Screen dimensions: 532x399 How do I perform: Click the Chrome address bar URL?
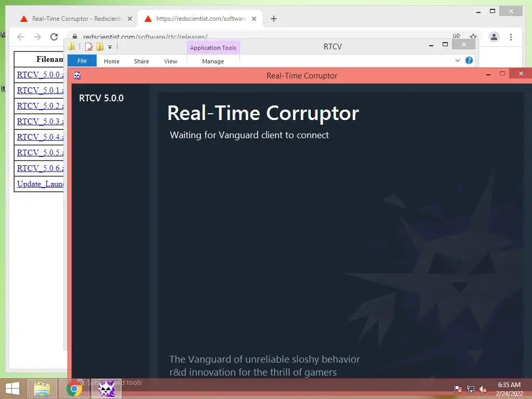[145, 37]
